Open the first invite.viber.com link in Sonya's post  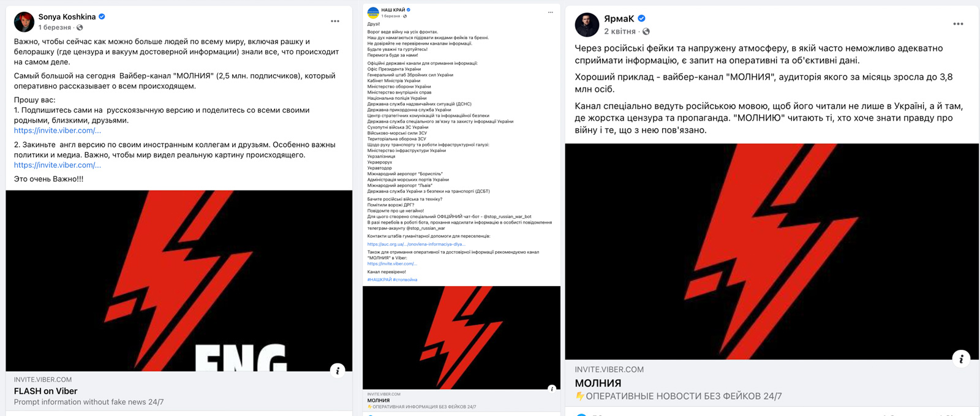tap(58, 130)
